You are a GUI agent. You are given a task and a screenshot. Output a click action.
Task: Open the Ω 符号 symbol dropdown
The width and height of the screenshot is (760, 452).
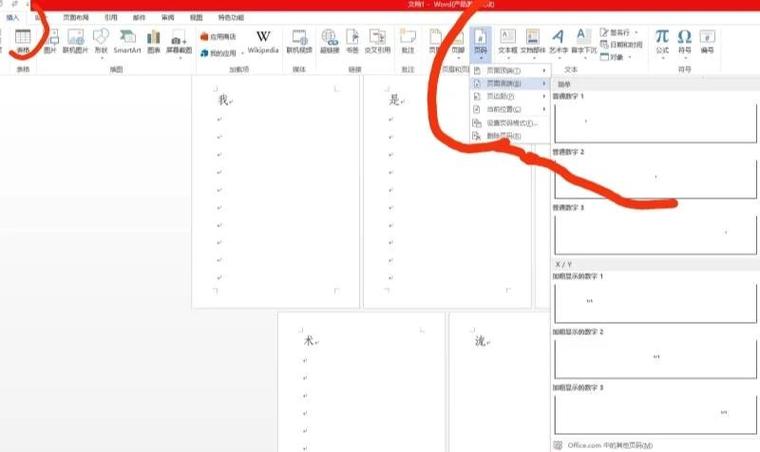[684, 42]
